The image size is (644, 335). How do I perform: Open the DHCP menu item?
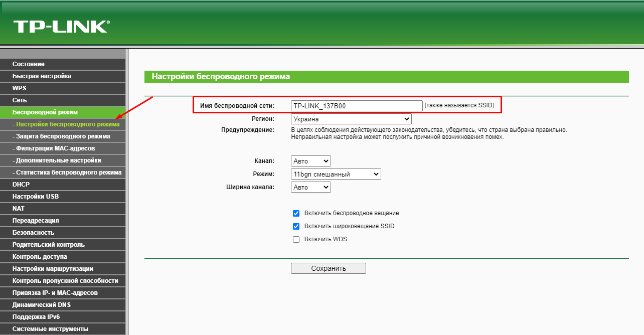tap(63, 185)
